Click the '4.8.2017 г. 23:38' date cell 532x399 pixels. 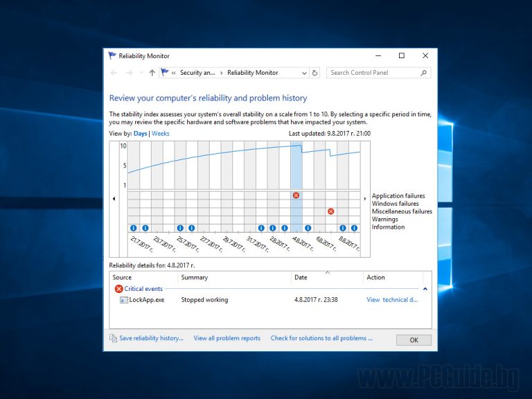pos(316,299)
